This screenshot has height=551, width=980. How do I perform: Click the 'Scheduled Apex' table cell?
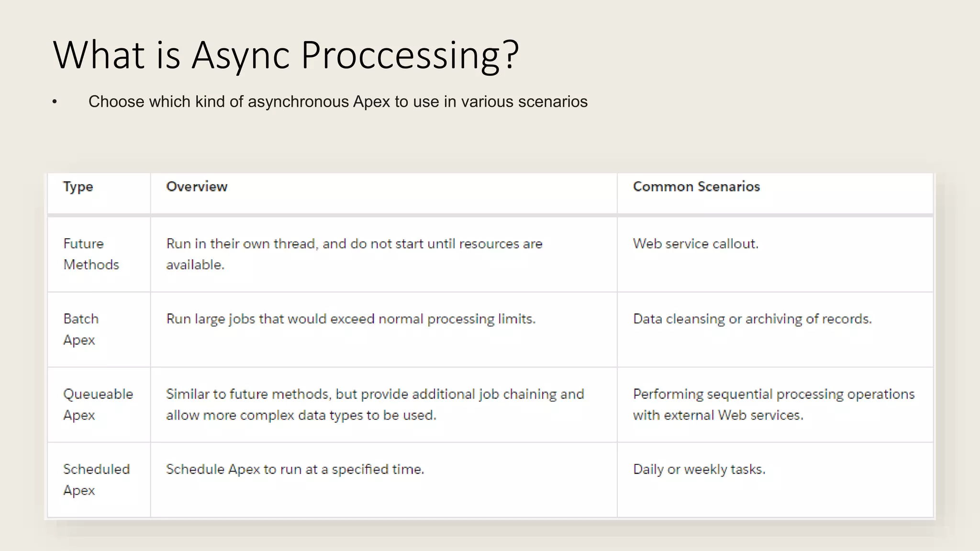tap(96, 479)
